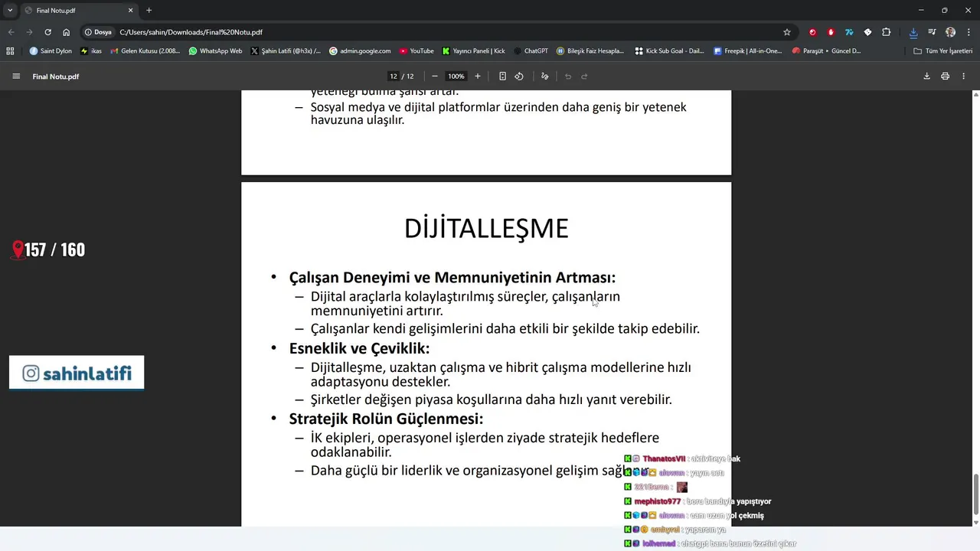Open the Bileşik Faiz Hesapla bookmark

590,51
